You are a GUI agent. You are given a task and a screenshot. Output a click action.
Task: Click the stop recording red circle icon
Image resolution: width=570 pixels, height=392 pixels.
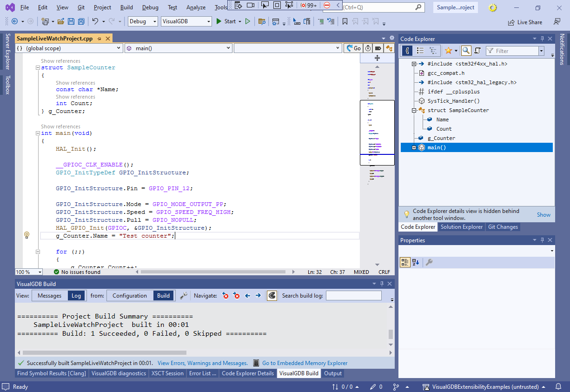(x=327, y=5)
